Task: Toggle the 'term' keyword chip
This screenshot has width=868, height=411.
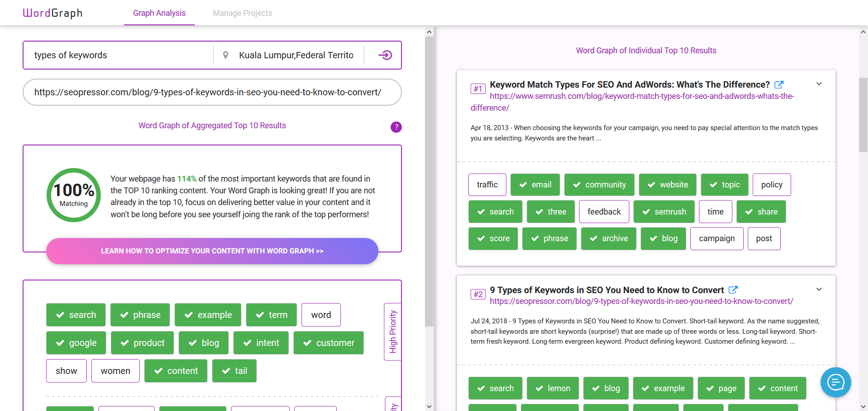Action: pos(271,315)
